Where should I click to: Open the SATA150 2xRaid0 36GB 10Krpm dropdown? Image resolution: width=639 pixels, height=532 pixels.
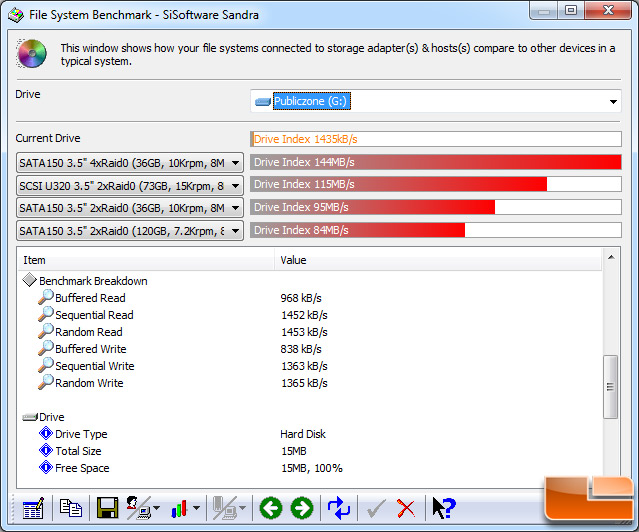[x=130, y=208]
